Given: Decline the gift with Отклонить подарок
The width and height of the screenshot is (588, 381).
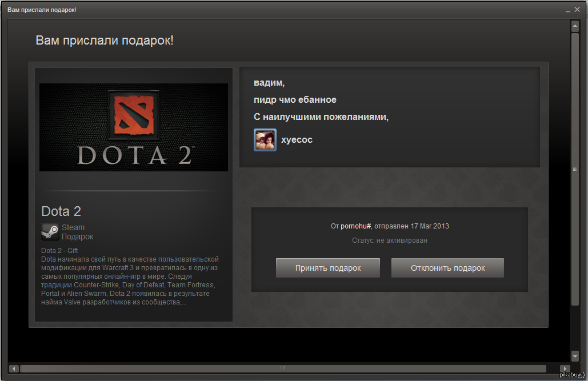Looking at the screenshot, I should point(447,268).
